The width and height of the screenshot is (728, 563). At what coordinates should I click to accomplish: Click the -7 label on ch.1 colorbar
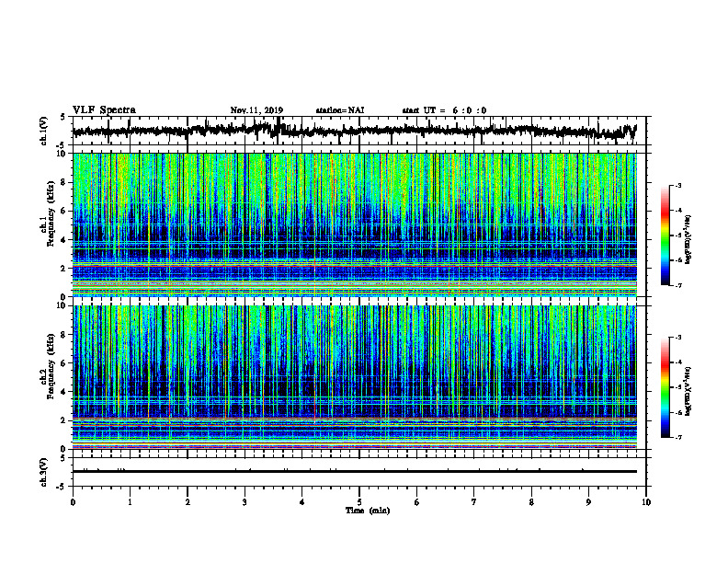pyautogui.click(x=677, y=285)
